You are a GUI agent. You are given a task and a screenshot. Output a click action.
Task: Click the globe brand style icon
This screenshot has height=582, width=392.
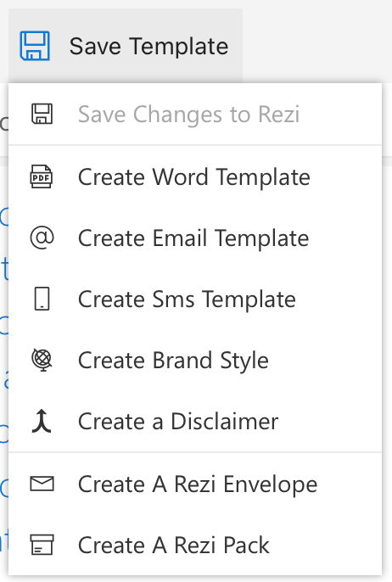coord(42,360)
